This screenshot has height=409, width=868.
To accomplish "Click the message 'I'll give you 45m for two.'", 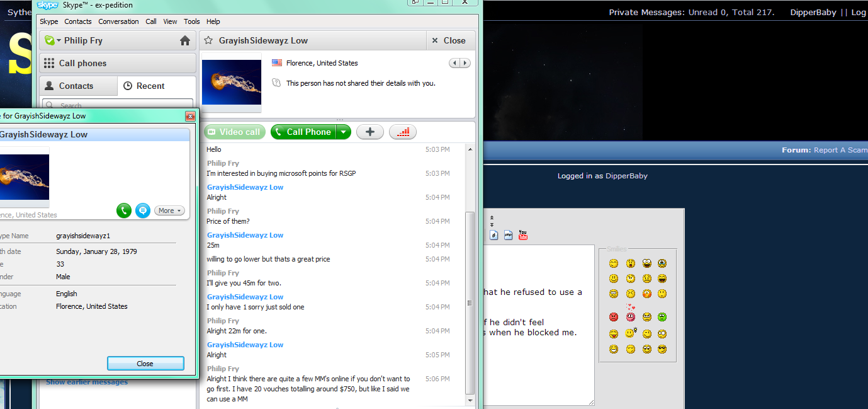I will (x=244, y=283).
